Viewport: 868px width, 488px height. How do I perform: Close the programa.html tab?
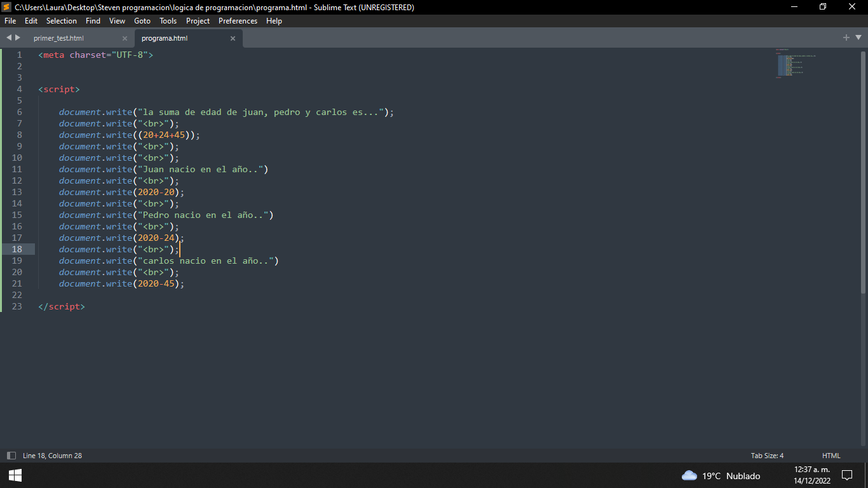[233, 38]
